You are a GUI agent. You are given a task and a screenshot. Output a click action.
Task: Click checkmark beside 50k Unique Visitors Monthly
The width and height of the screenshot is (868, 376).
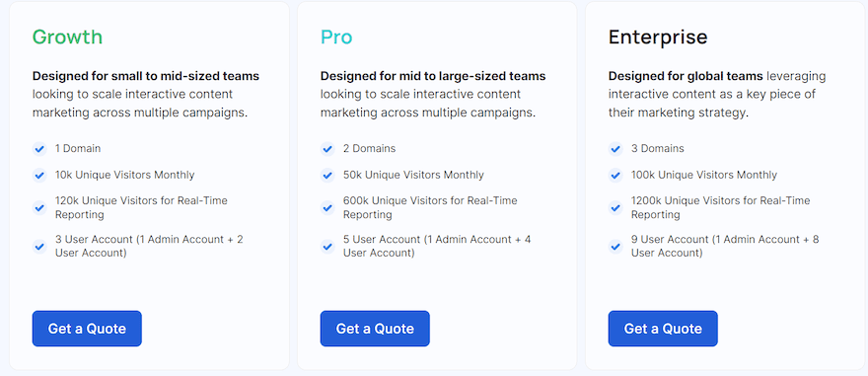[327, 176]
